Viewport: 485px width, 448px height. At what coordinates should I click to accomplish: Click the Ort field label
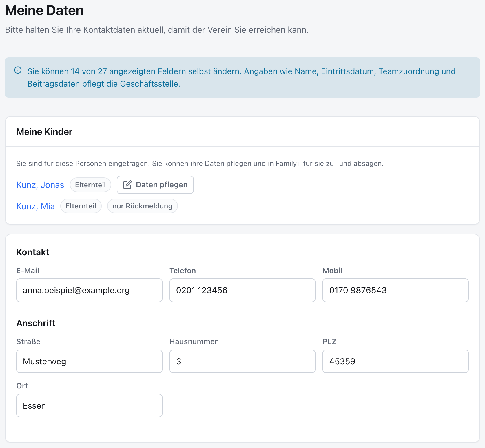[x=22, y=386]
